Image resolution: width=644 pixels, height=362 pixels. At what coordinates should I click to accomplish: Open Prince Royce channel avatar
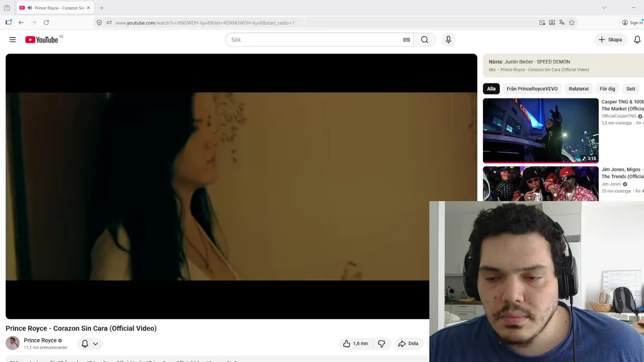coord(13,343)
